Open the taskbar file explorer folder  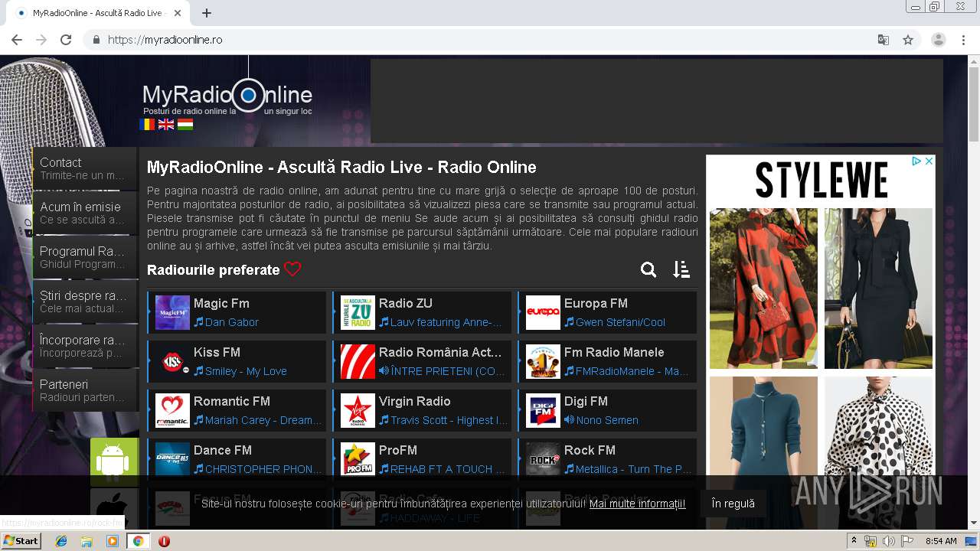[x=87, y=541]
